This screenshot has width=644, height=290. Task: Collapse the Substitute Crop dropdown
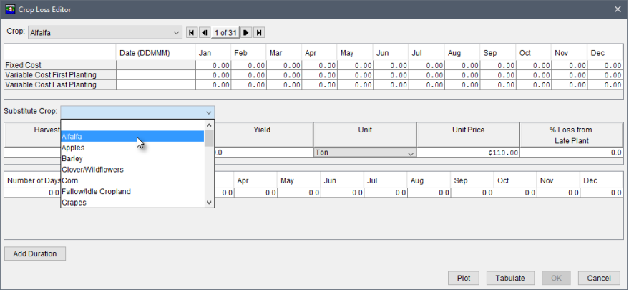[208, 112]
